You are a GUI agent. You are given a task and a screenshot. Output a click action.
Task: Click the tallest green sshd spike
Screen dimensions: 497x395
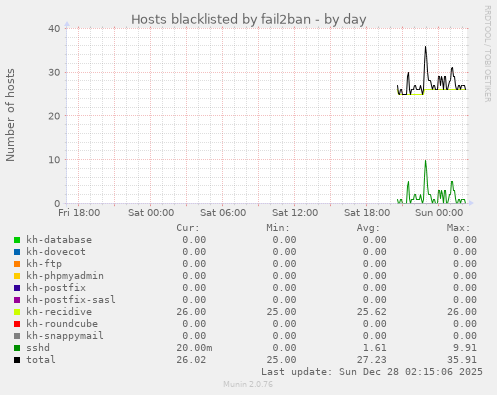pos(426,162)
